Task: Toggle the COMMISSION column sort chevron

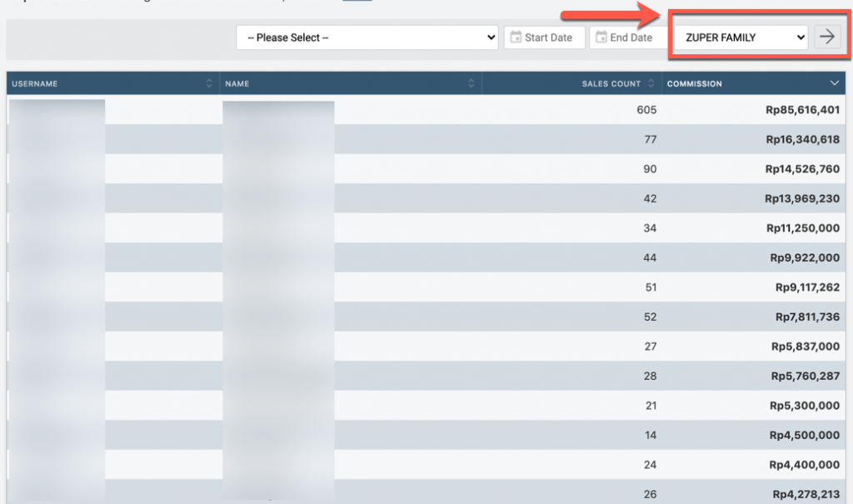Action: [835, 83]
